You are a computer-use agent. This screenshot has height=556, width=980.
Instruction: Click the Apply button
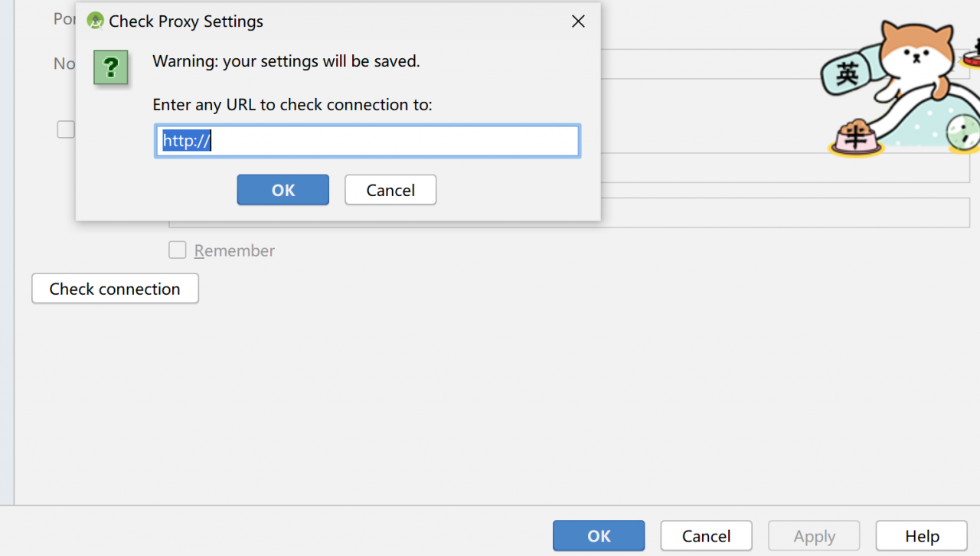coord(814,536)
